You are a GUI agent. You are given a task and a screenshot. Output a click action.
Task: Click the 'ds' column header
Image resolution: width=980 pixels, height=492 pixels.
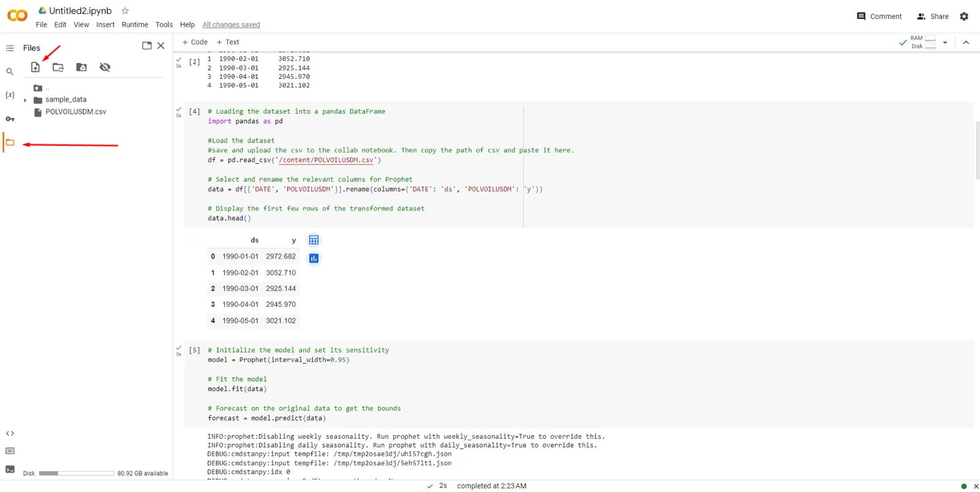point(255,240)
